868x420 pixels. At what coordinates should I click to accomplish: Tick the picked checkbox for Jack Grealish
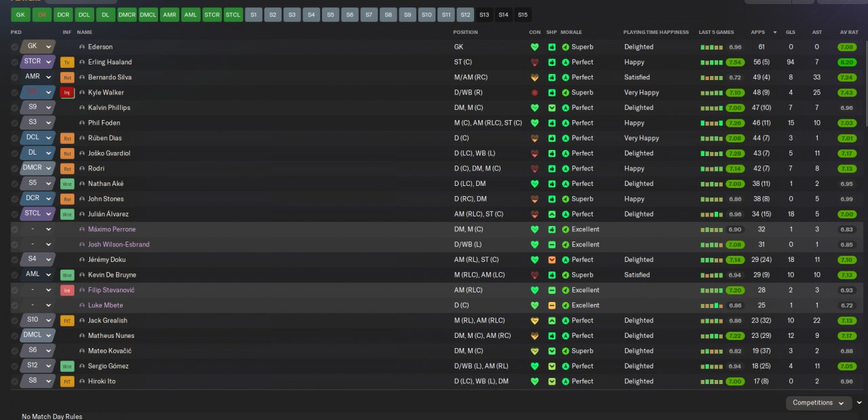coord(15,320)
